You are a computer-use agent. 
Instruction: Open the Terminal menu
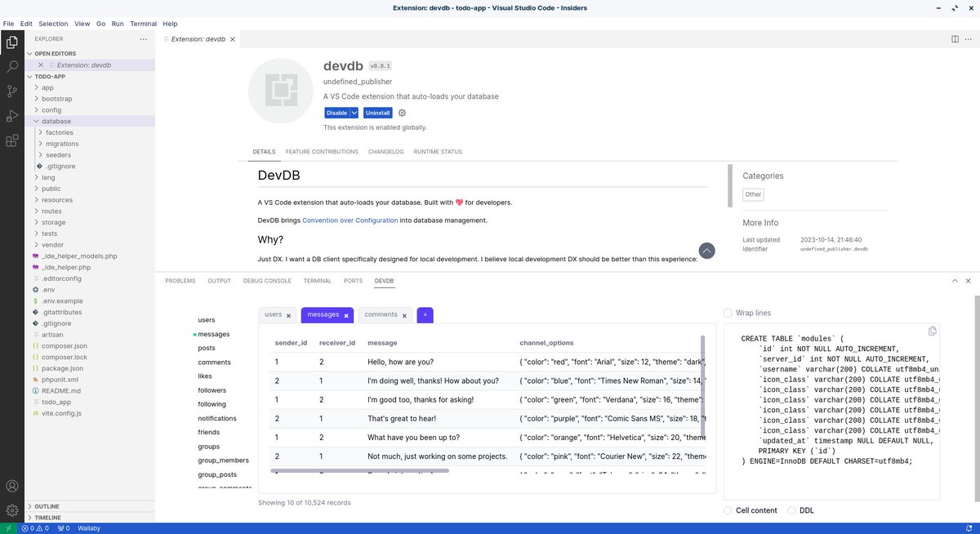[x=144, y=24]
